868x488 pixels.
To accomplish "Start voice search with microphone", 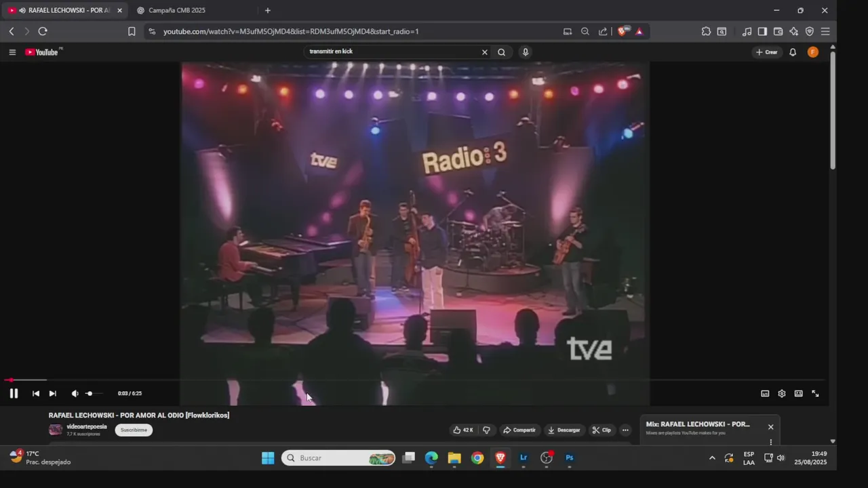I will [525, 52].
